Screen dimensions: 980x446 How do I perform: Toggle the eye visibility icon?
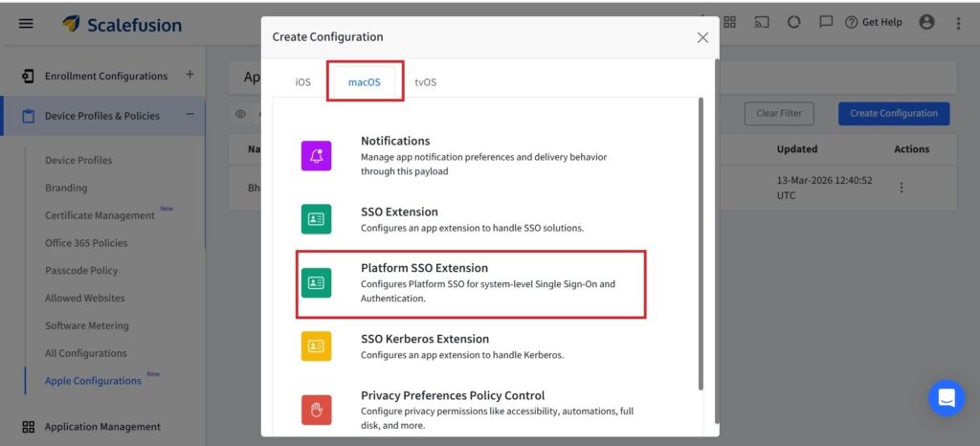click(x=241, y=113)
